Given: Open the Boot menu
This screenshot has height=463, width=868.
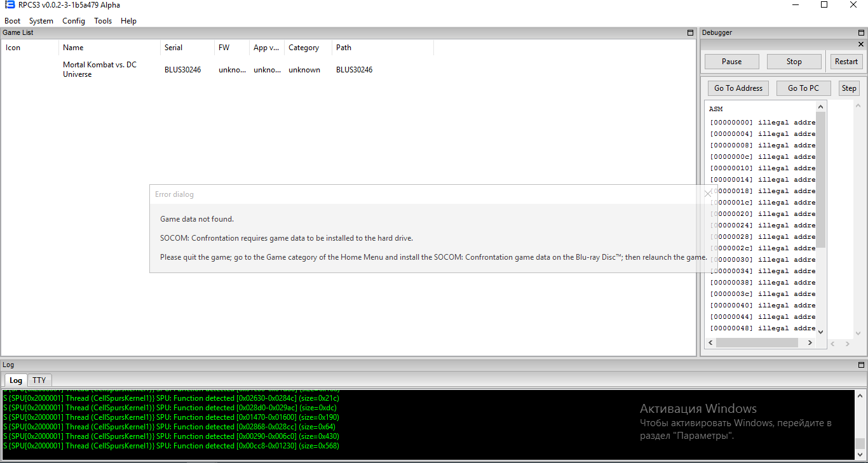Looking at the screenshot, I should tap(12, 21).
